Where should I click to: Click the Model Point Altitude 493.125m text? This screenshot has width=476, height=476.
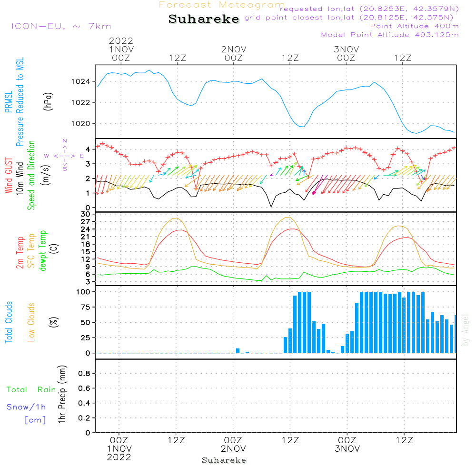(x=390, y=35)
